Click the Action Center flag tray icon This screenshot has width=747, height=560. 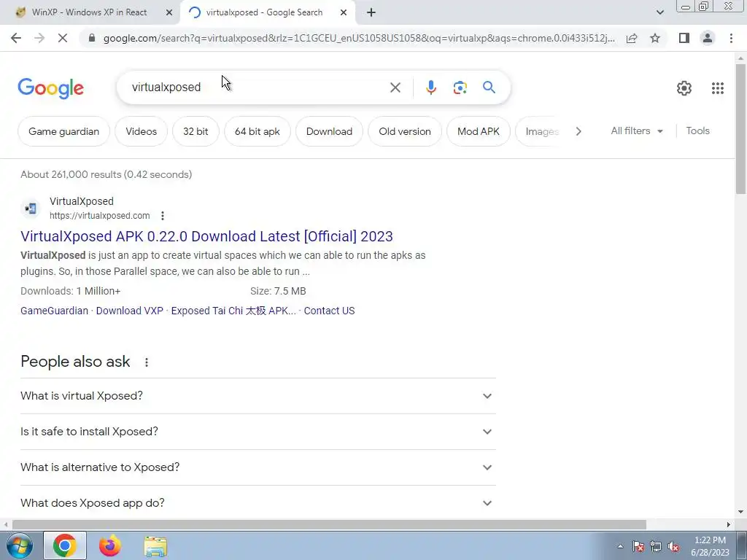[x=638, y=547]
